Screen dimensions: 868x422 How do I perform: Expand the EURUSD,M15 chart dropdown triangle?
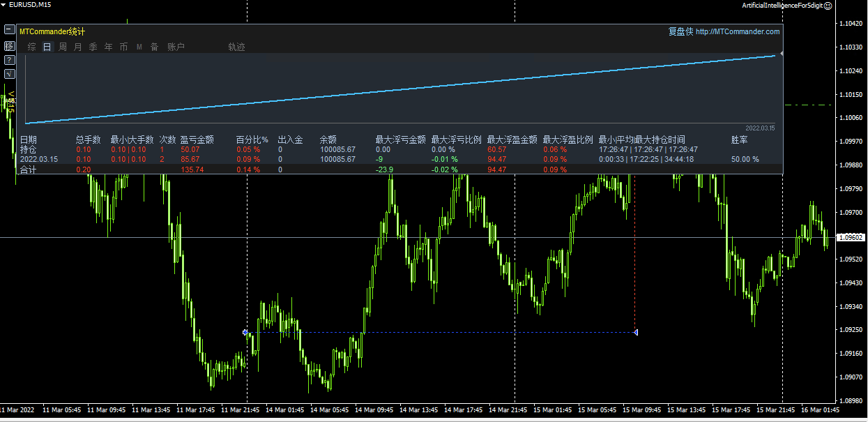click(x=4, y=5)
